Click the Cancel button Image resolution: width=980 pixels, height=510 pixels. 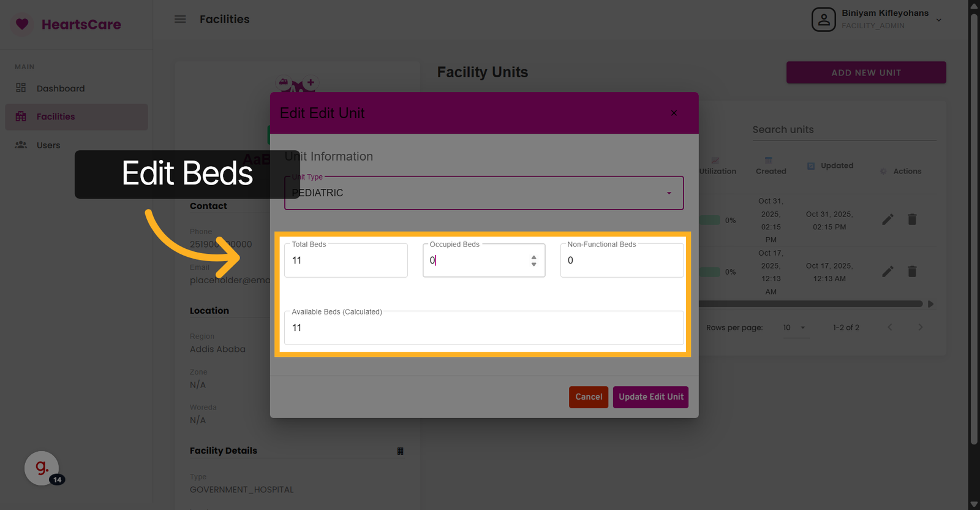pyautogui.click(x=588, y=397)
